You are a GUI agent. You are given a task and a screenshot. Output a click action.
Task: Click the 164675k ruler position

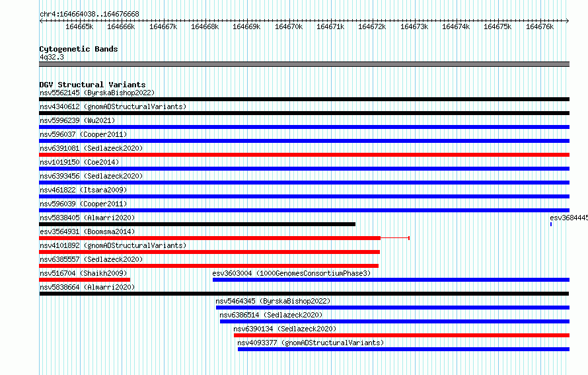pyautogui.click(x=497, y=26)
